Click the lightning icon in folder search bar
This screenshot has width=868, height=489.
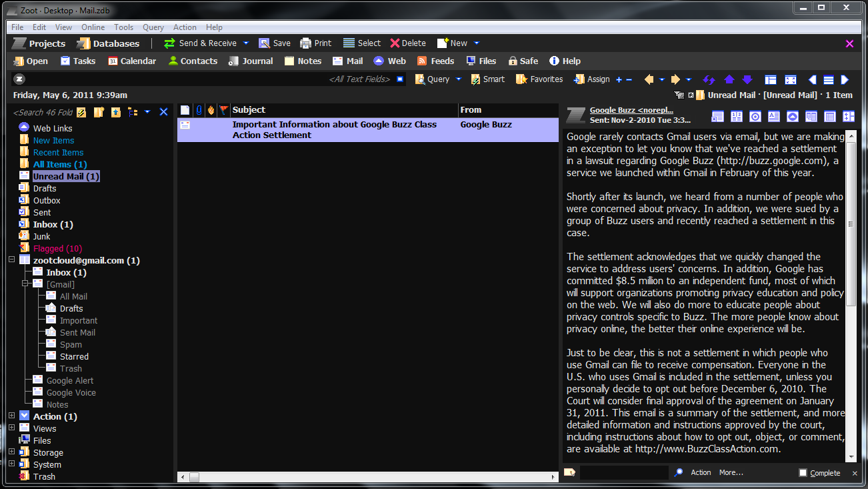(x=81, y=112)
